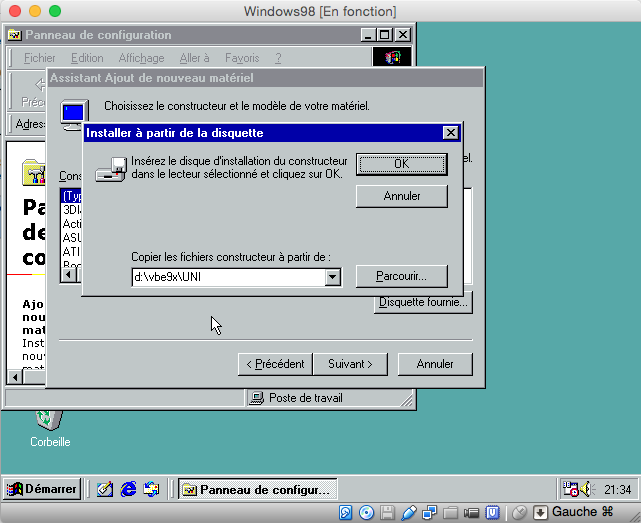Click VirtualBox floppy disk status icon
Image resolution: width=641 pixels, height=523 pixels.
click(387, 512)
